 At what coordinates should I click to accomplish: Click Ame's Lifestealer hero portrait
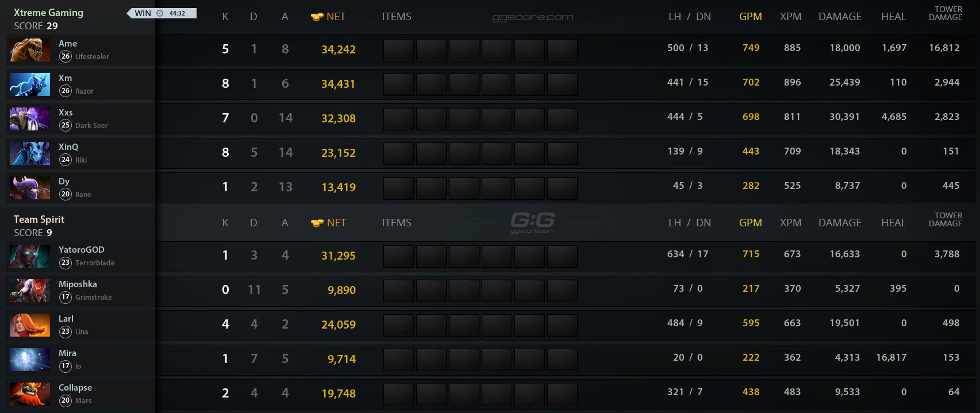click(x=30, y=50)
